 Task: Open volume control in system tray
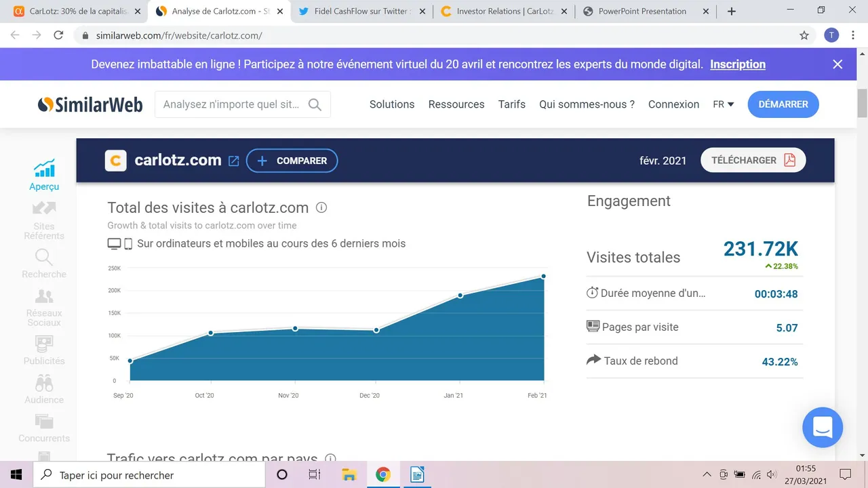coord(771,474)
